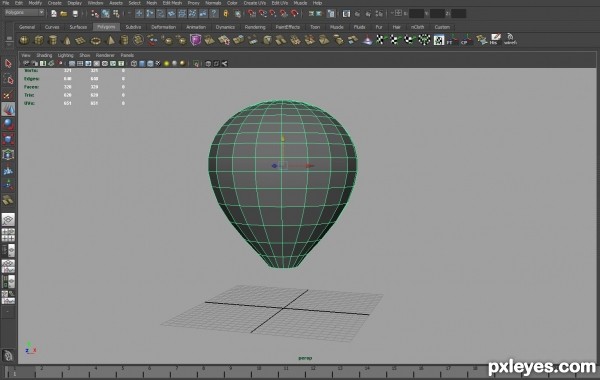Open viewport Panels menu
Image resolution: width=600 pixels, height=380 pixels.
point(127,55)
